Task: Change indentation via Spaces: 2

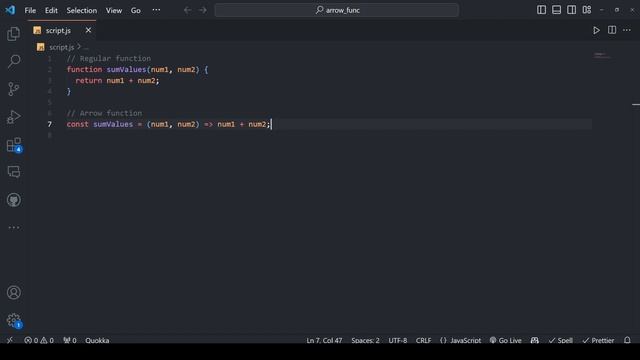Action: click(365, 340)
